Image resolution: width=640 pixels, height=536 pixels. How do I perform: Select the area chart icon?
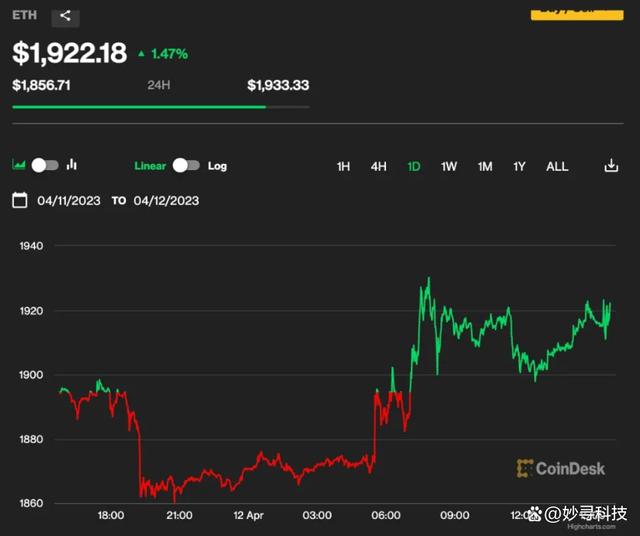pos(19,165)
